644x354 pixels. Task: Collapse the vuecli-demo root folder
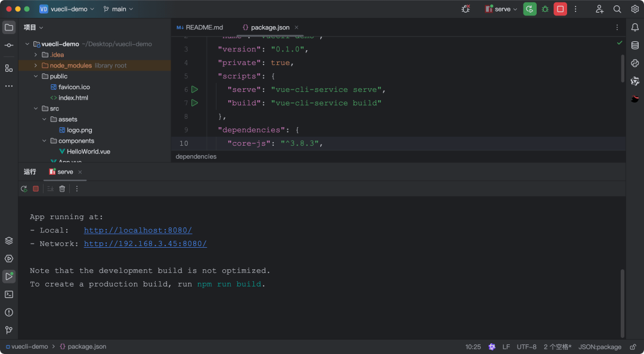[27, 44]
